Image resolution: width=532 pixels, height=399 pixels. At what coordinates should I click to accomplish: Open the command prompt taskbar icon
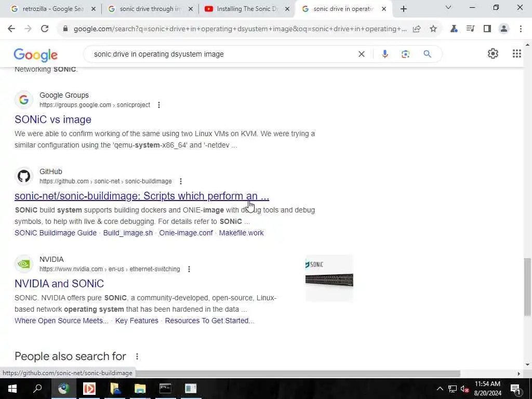point(165,389)
